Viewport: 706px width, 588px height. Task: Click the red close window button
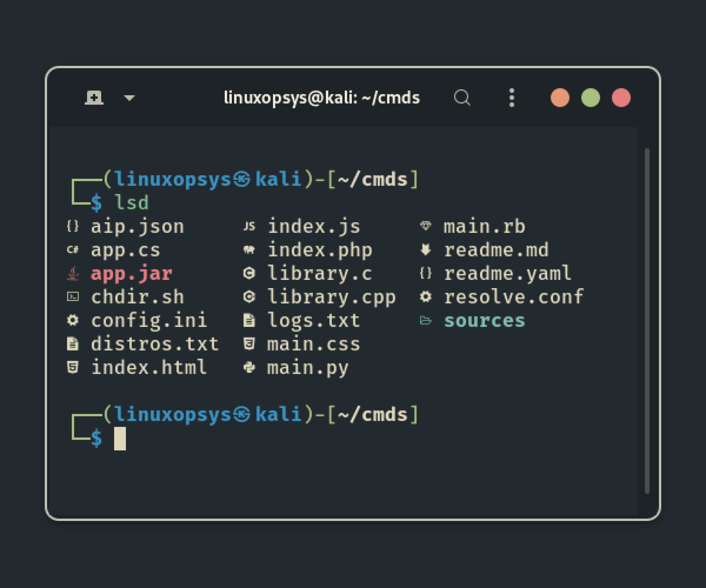621,98
